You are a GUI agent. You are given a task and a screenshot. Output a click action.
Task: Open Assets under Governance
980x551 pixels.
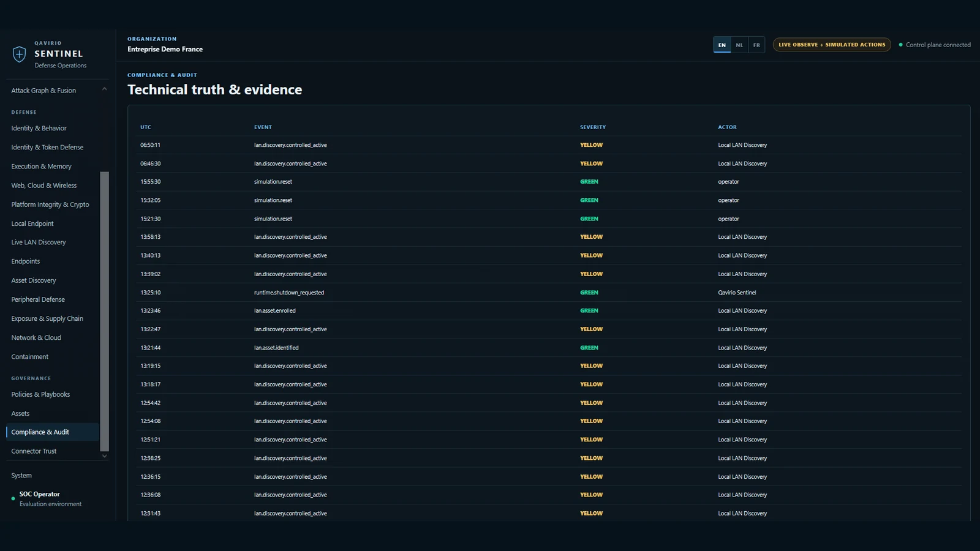coord(20,414)
